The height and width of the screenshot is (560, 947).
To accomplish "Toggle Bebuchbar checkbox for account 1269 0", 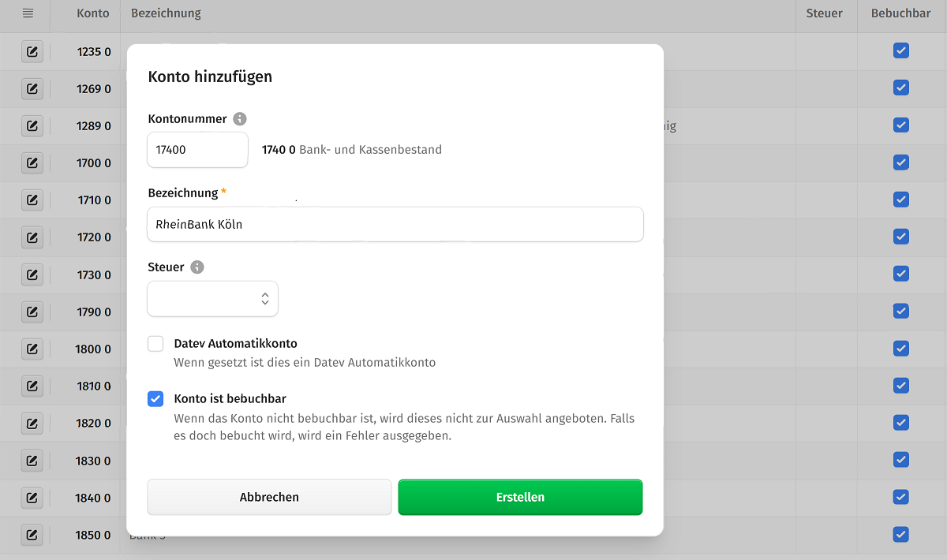I will click(901, 88).
